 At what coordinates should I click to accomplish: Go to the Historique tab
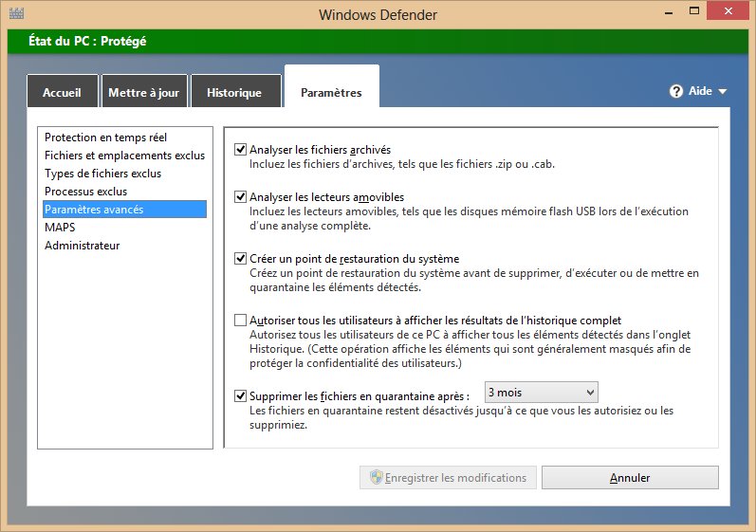pos(234,93)
